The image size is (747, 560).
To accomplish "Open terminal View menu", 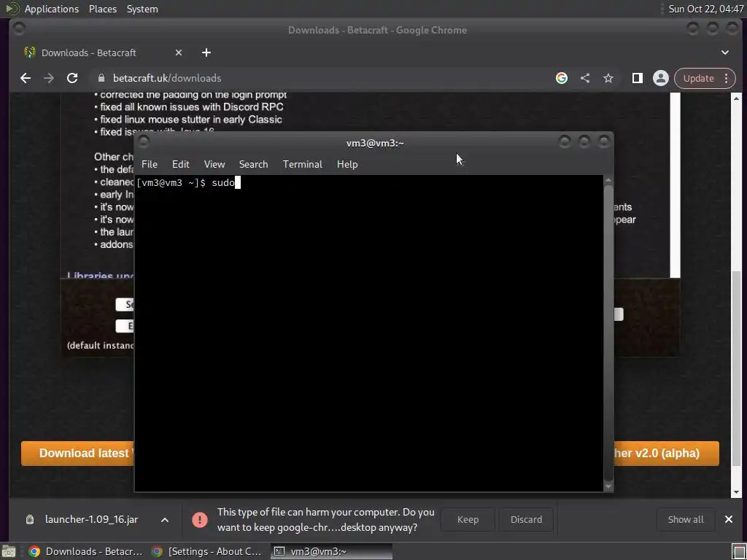I will (214, 164).
